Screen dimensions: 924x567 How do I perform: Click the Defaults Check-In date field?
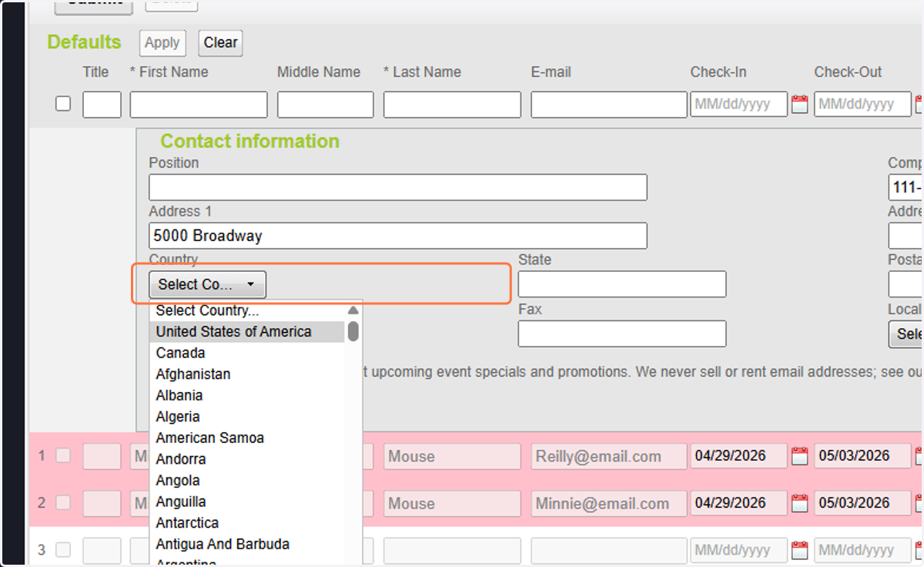739,105
